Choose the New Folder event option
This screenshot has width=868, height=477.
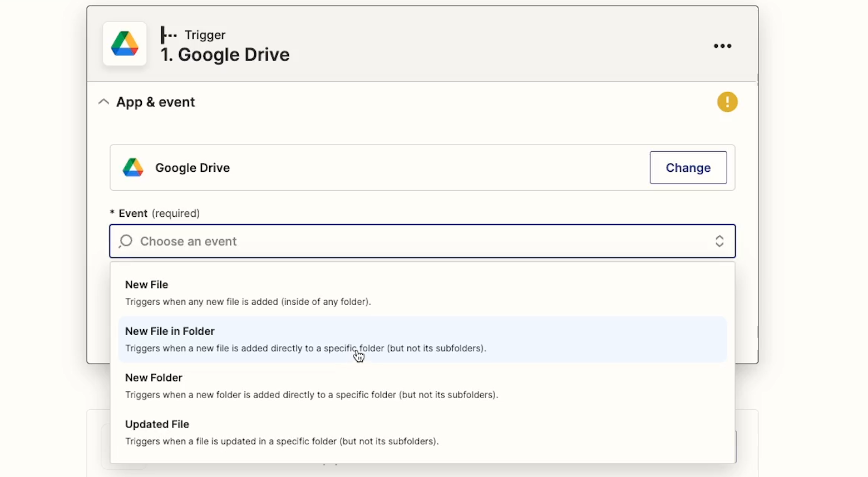pyautogui.click(x=422, y=386)
